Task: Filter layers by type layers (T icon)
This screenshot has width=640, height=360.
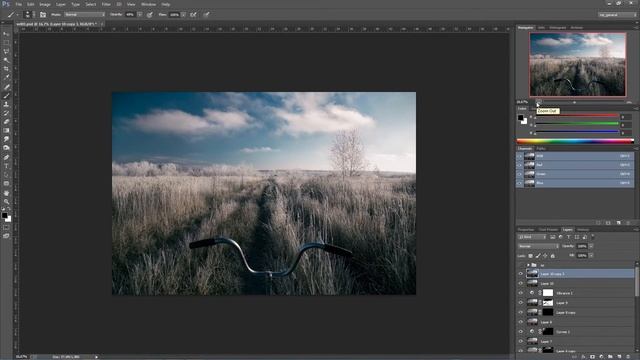Action: pyautogui.click(x=569, y=237)
